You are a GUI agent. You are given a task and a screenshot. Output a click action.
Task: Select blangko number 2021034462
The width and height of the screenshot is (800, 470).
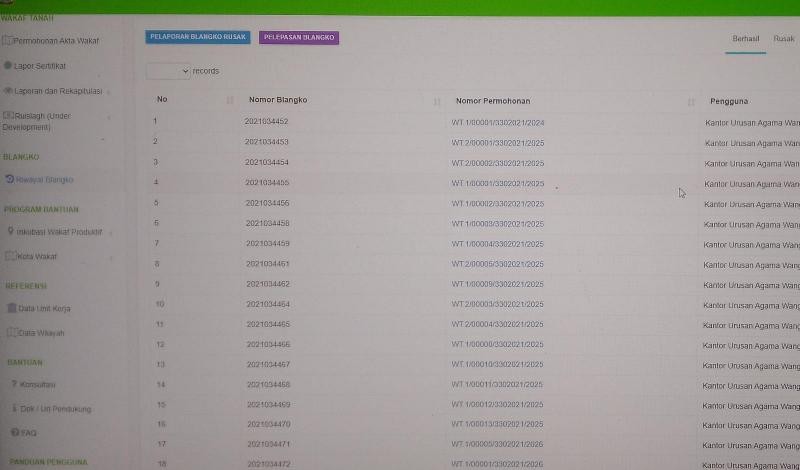268,284
